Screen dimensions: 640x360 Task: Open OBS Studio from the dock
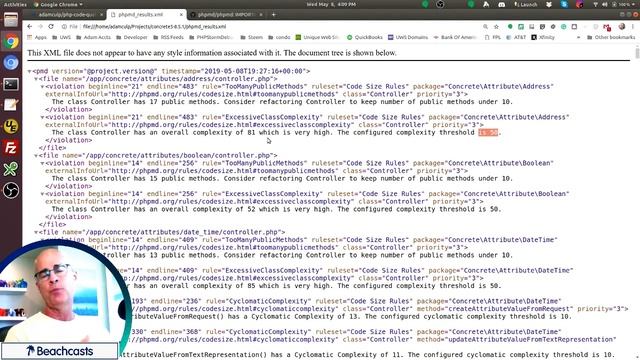pos(11,190)
